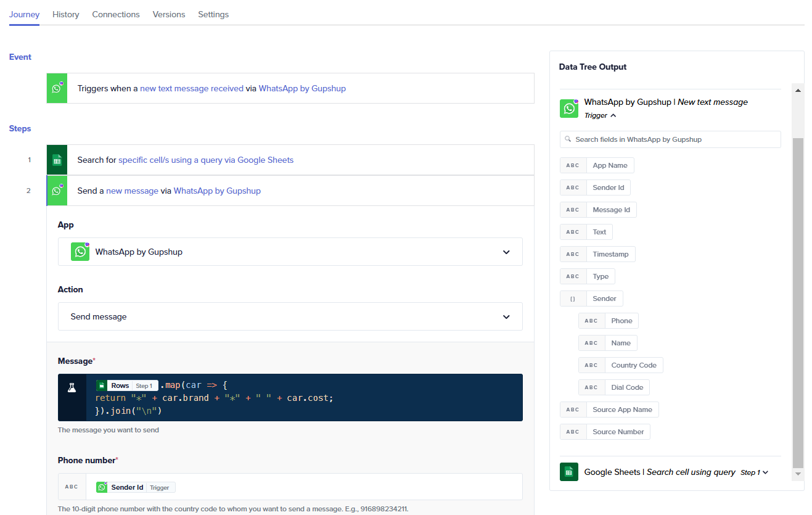
Task: Click the Google Sheets icon in Data Tree Output
Action: click(569, 472)
